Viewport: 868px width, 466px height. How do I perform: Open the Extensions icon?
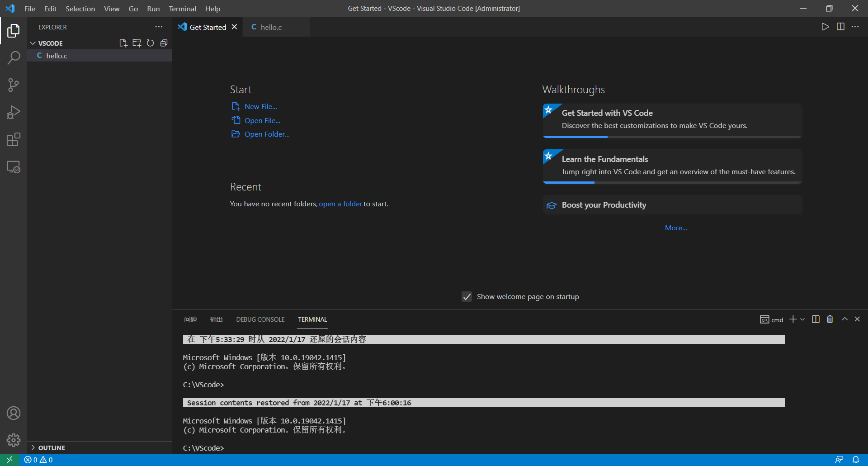point(14,139)
